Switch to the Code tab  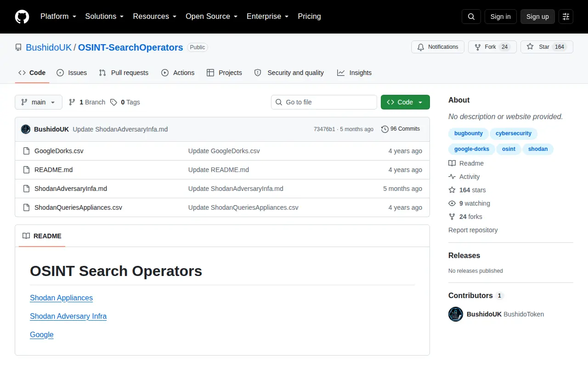(x=32, y=73)
